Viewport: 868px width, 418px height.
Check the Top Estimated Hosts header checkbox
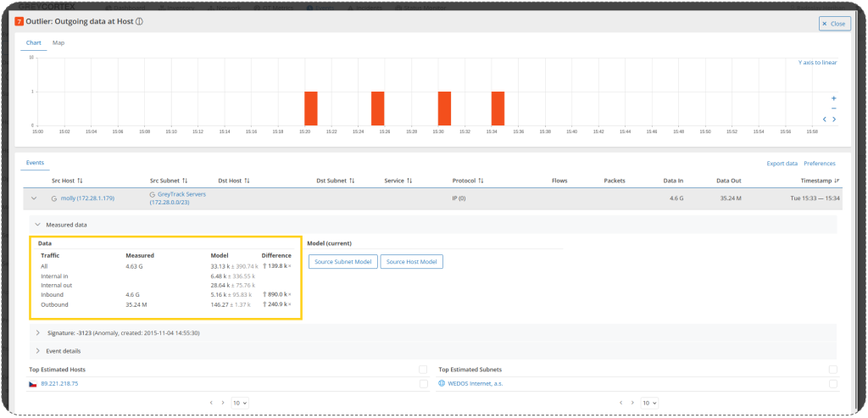[x=423, y=370]
